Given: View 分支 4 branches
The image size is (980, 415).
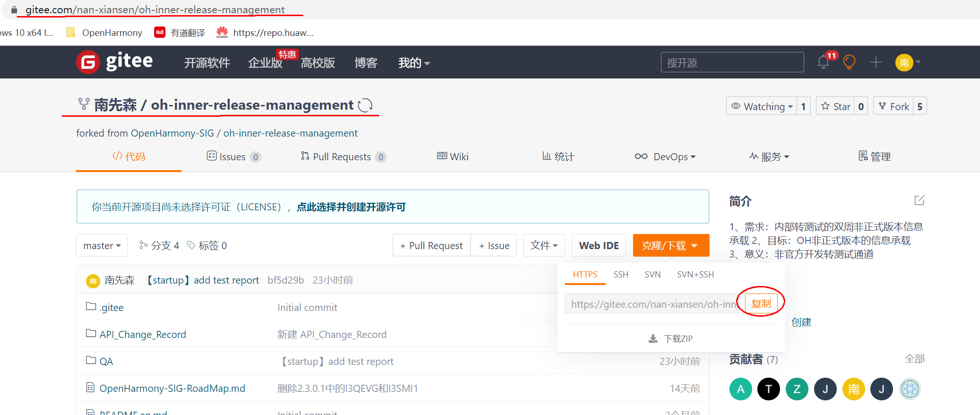Looking at the screenshot, I should click(159, 245).
